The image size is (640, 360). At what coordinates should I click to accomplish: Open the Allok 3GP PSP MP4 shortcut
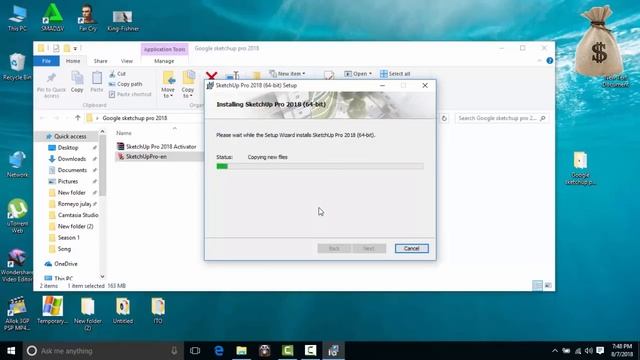[17, 313]
